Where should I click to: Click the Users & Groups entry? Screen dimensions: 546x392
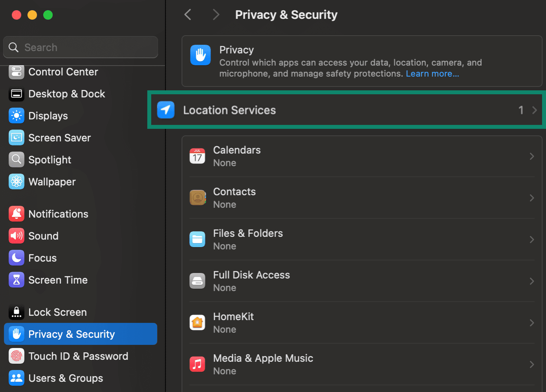pos(65,378)
